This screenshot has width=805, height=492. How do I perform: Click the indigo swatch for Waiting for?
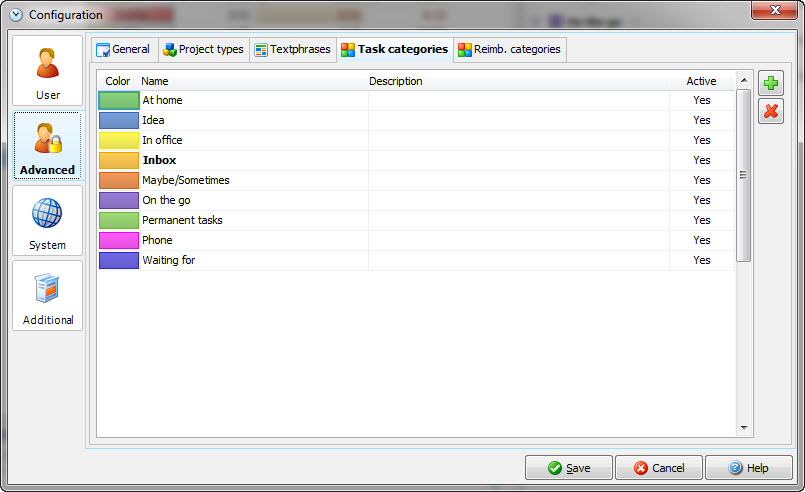pos(119,260)
